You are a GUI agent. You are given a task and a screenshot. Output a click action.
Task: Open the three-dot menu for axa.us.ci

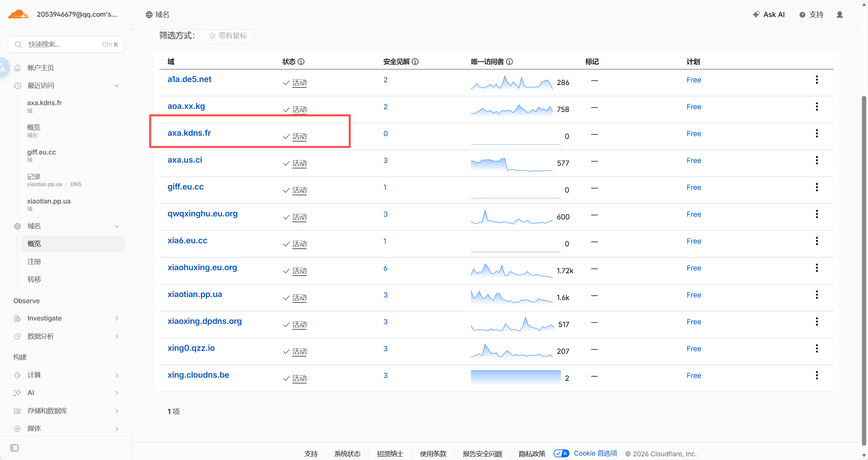(817, 160)
